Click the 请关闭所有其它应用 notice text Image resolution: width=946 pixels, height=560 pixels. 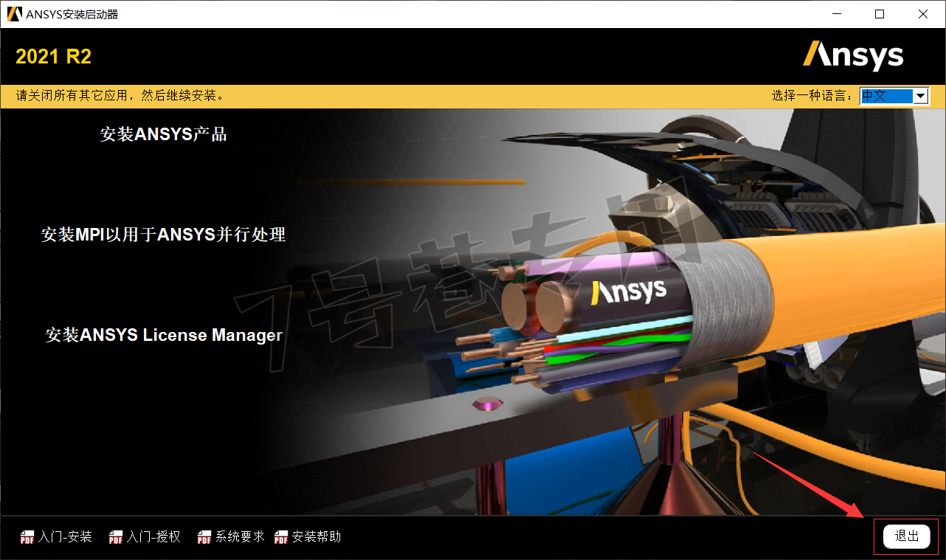click(x=120, y=96)
